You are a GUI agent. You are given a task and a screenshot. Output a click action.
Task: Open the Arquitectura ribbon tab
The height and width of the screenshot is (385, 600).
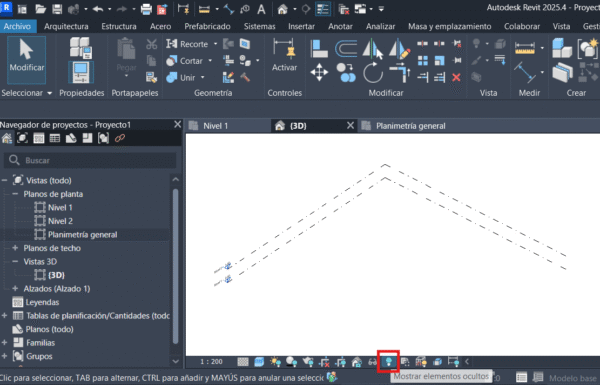click(66, 26)
